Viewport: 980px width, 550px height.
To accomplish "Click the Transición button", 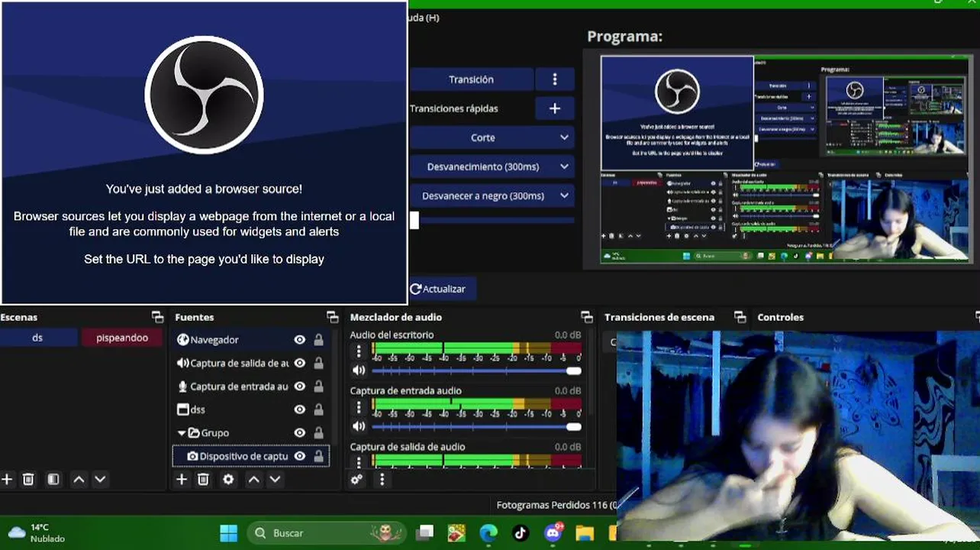I will pyautogui.click(x=472, y=79).
